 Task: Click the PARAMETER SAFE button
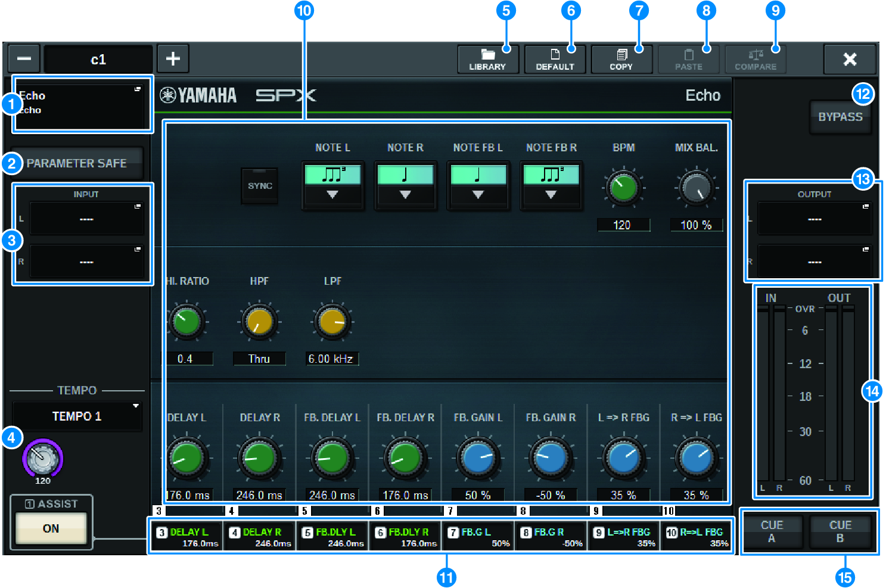pyautogui.click(x=77, y=163)
